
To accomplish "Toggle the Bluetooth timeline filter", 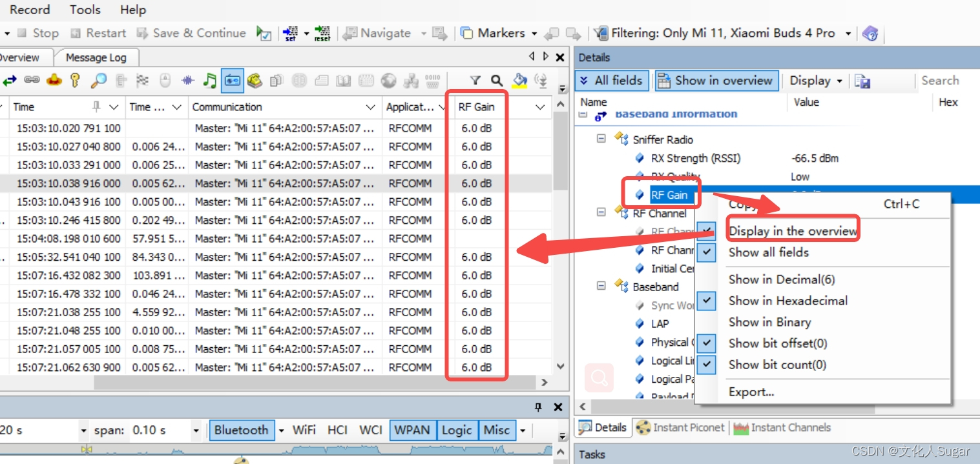I will [x=241, y=430].
